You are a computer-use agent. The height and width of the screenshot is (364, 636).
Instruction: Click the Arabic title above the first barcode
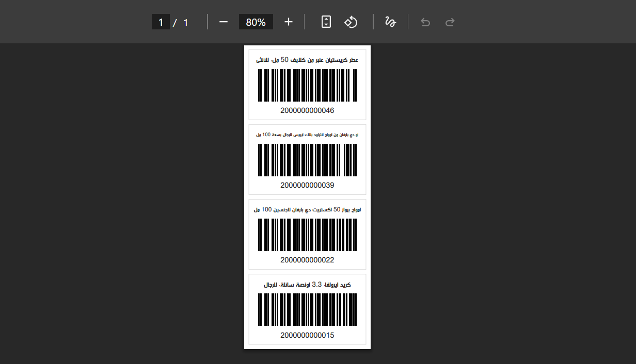click(x=307, y=60)
